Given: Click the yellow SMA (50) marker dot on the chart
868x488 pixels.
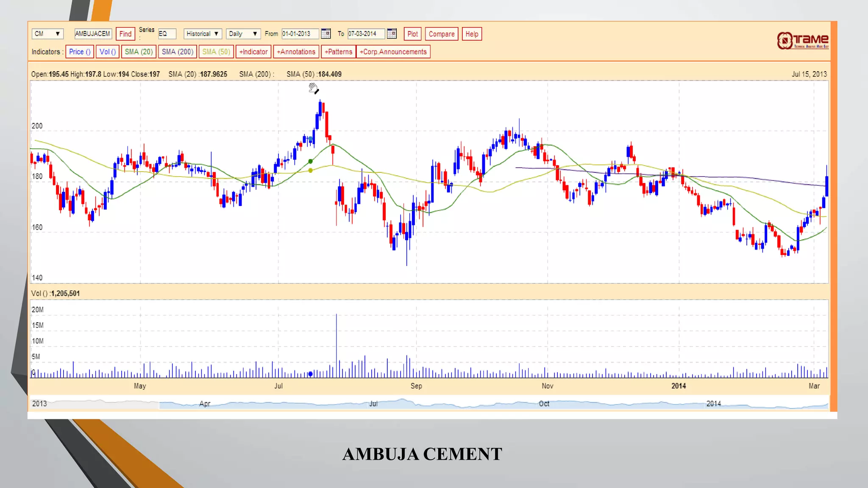Looking at the screenshot, I should 311,170.
